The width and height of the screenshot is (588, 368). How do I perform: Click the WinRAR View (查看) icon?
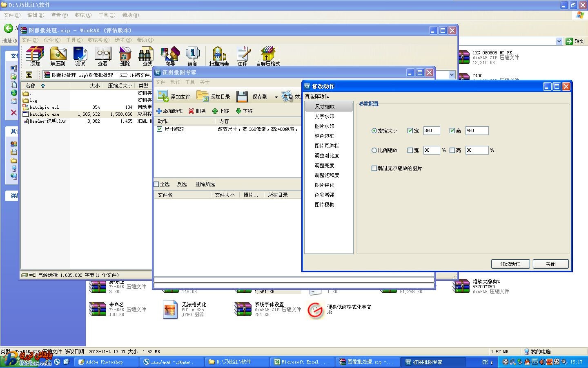coord(102,56)
